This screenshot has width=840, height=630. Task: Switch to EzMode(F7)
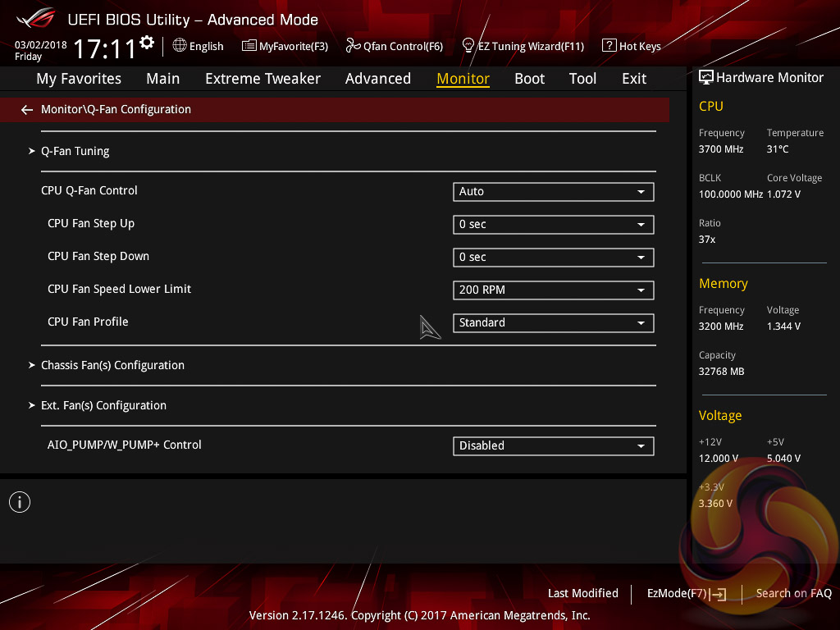tap(686, 593)
